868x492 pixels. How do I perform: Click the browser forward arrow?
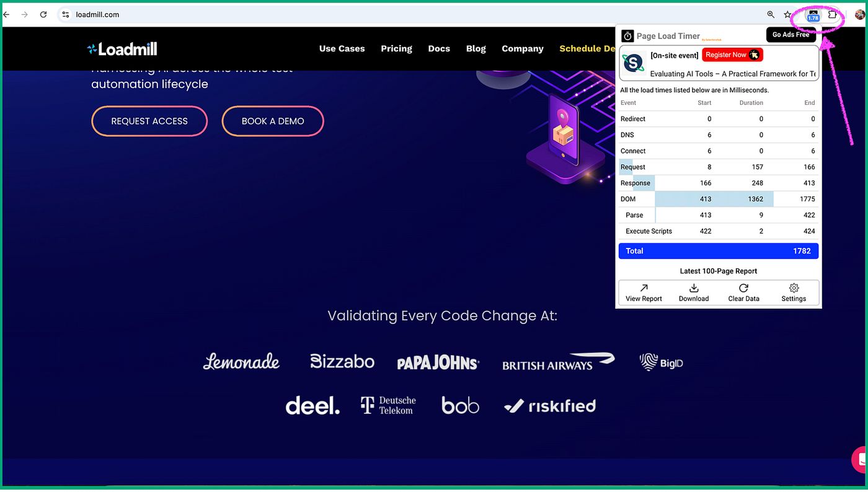pos(25,14)
